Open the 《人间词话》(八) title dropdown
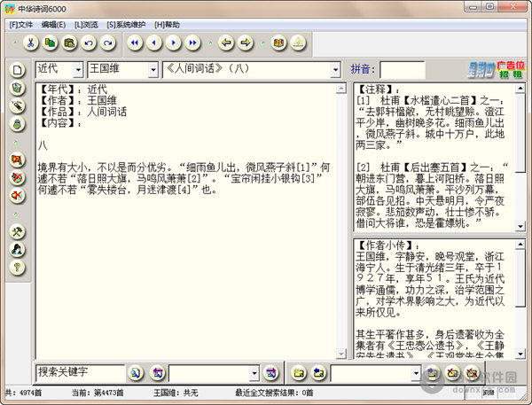 coord(335,70)
